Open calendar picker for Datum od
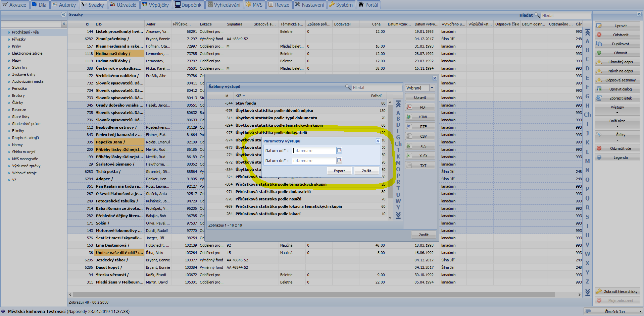Image resolution: width=644 pixels, height=316 pixels. click(339, 150)
